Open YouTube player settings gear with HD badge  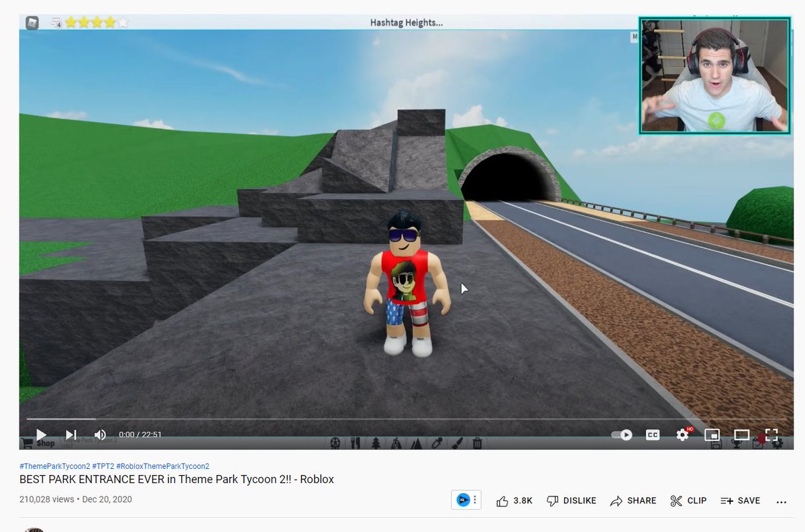[x=683, y=435]
